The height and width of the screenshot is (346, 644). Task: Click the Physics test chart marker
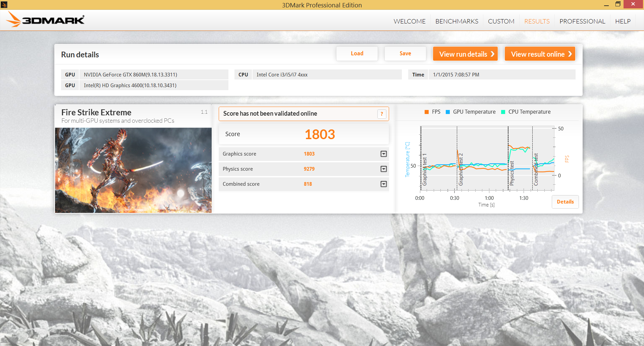(512, 173)
